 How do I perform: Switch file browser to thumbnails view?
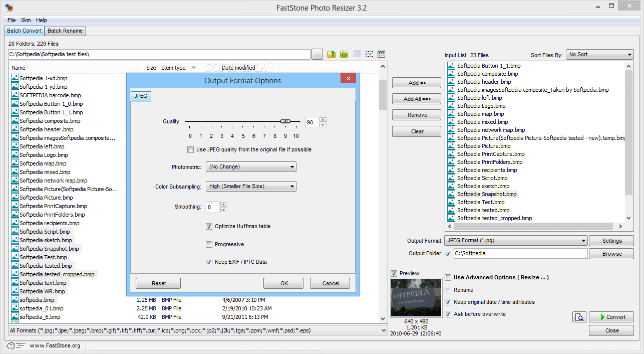pos(381,54)
